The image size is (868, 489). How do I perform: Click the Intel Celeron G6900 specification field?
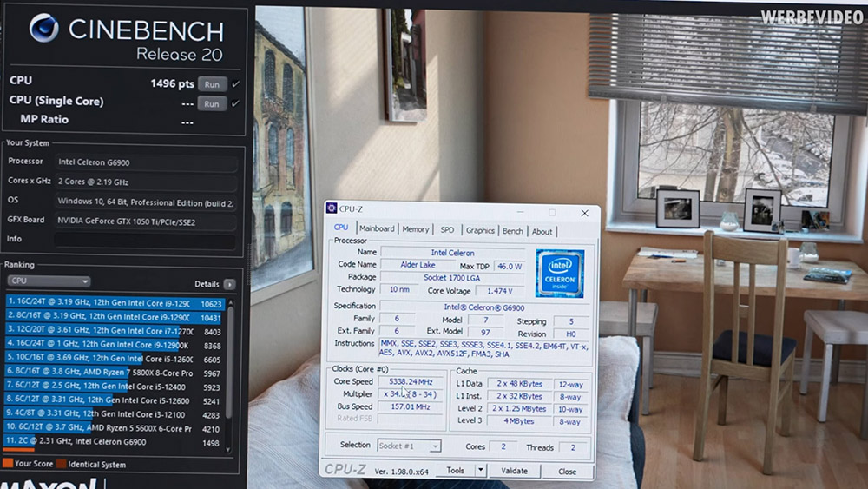(x=484, y=307)
